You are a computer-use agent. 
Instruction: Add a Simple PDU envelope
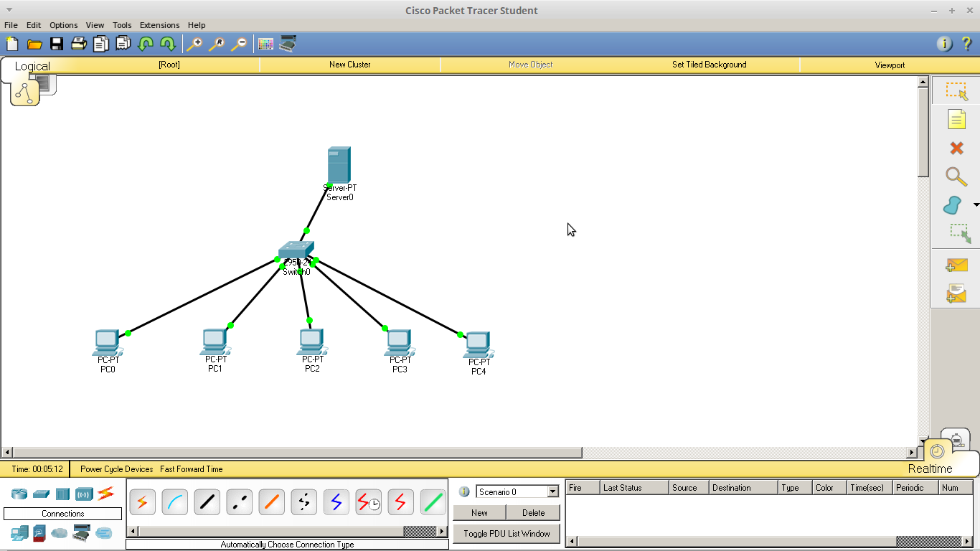pyautogui.click(x=956, y=265)
